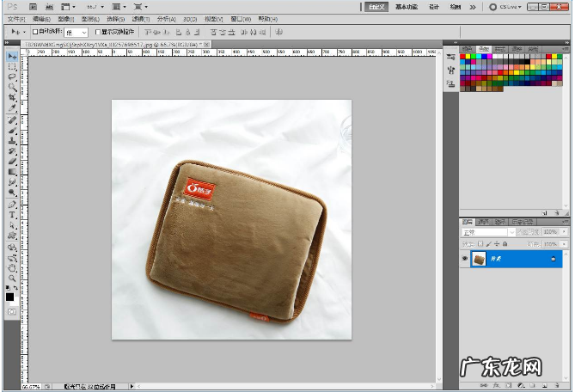
Task: Switch to the 设计 workspace
Action: (x=434, y=6)
